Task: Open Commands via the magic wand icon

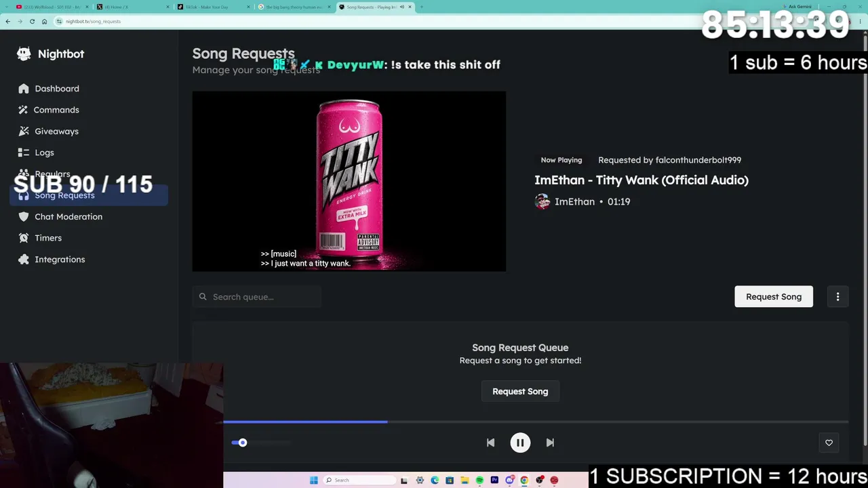Action: (x=24, y=110)
